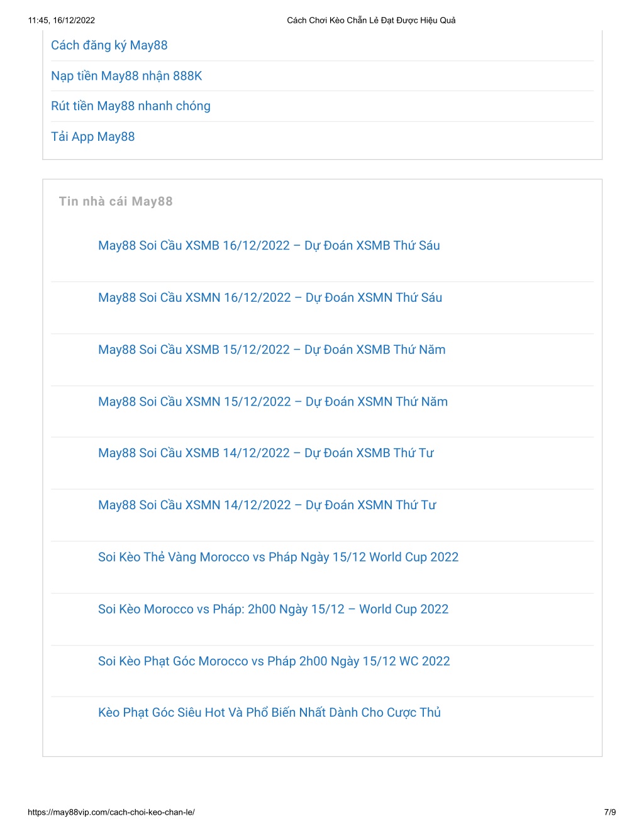Screen dimensions: 644x833
Task: Open Soi Cầu XSMN 14/12/2022 Thứ Tư article
Action: 267,505
